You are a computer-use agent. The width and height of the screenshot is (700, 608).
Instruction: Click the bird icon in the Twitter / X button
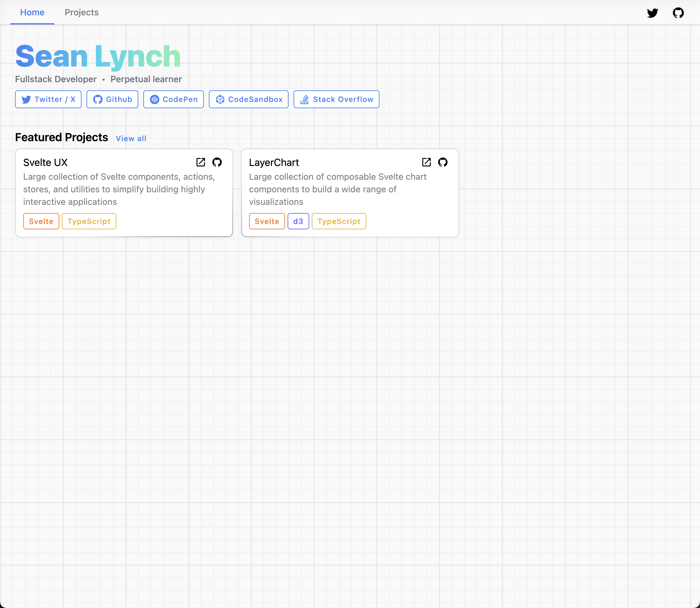pyautogui.click(x=26, y=99)
